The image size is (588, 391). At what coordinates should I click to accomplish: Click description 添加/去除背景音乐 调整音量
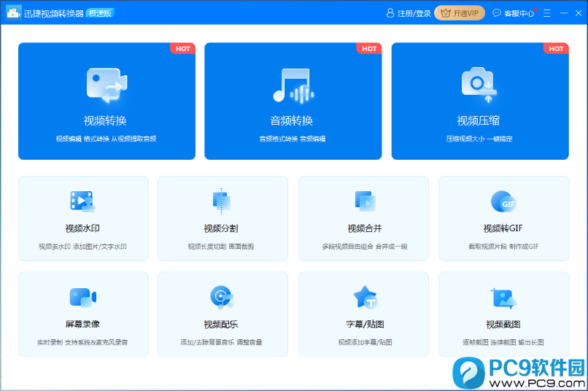(221, 342)
